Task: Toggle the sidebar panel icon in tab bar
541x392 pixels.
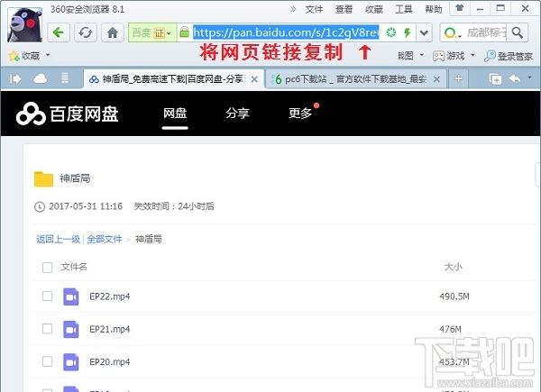Action: 15,79
